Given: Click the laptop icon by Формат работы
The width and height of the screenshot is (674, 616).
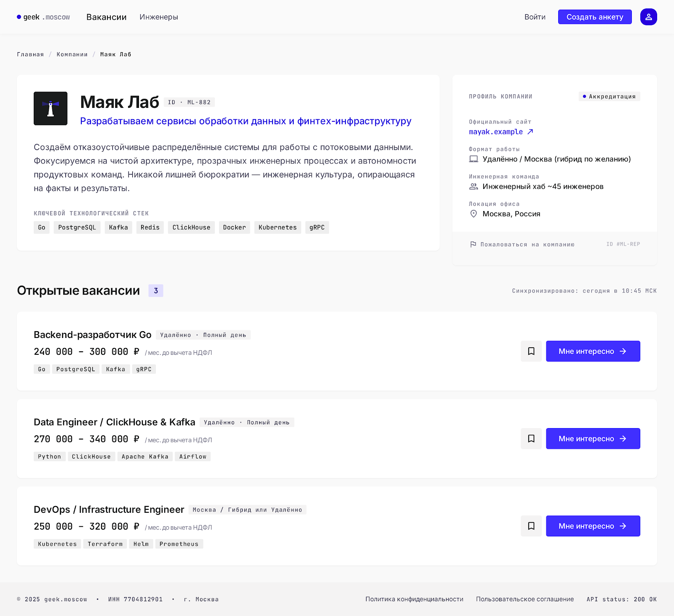Looking at the screenshot, I should point(473,159).
